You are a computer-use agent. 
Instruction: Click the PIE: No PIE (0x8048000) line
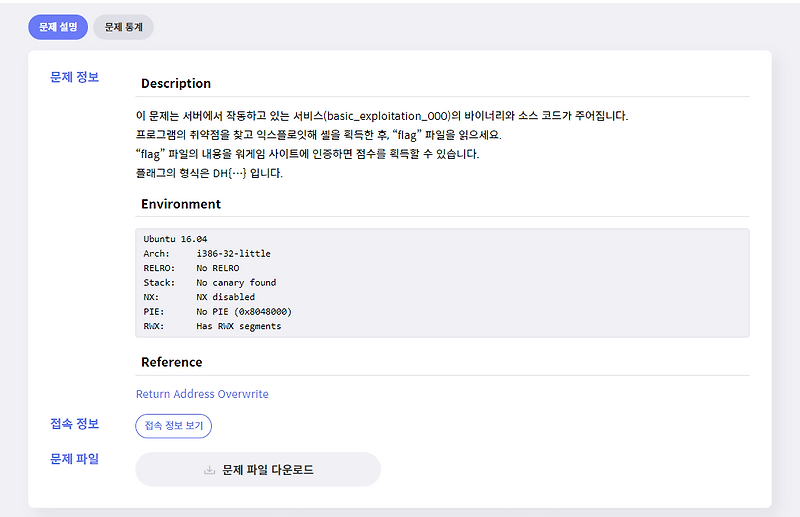click(218, 311)
